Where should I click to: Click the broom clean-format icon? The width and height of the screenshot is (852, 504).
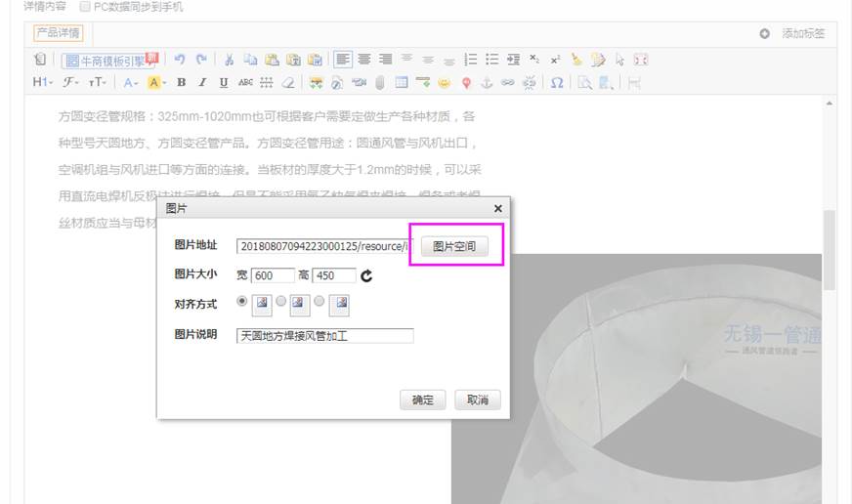point(576,60)
